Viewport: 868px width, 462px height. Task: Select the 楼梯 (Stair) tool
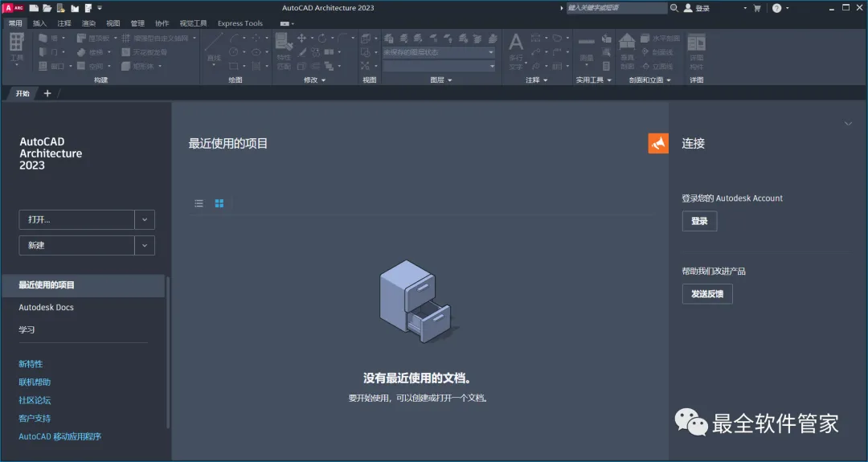(x=93, y=52)
